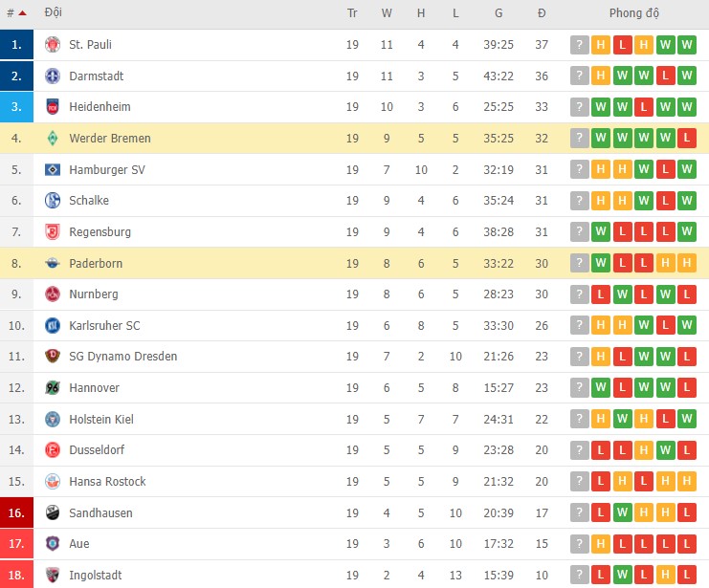
Task: Click the Hannover 96 club logo
Action: coord(53,388)
